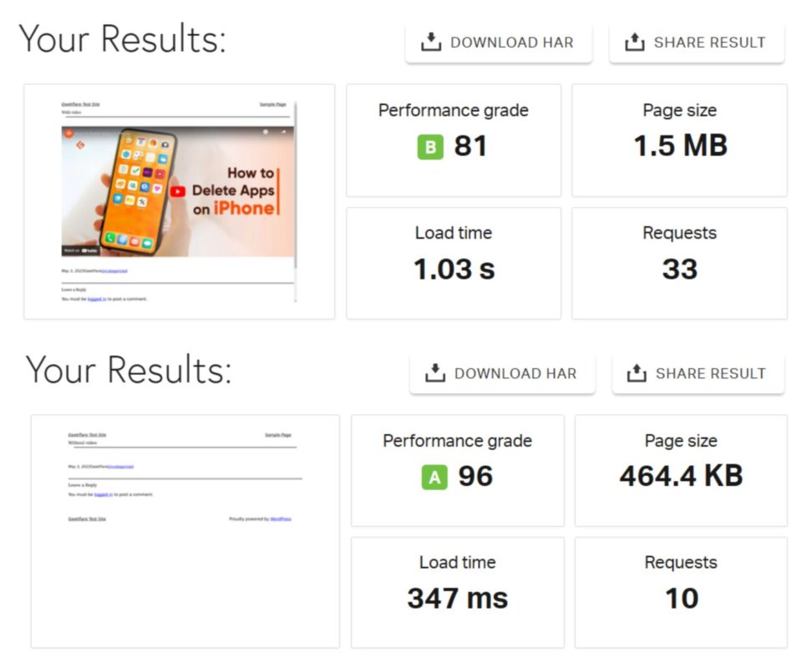812x668 pixels.
Task: Select the 10 requests card
Action: pyautogui.click(x=681, y=593)
